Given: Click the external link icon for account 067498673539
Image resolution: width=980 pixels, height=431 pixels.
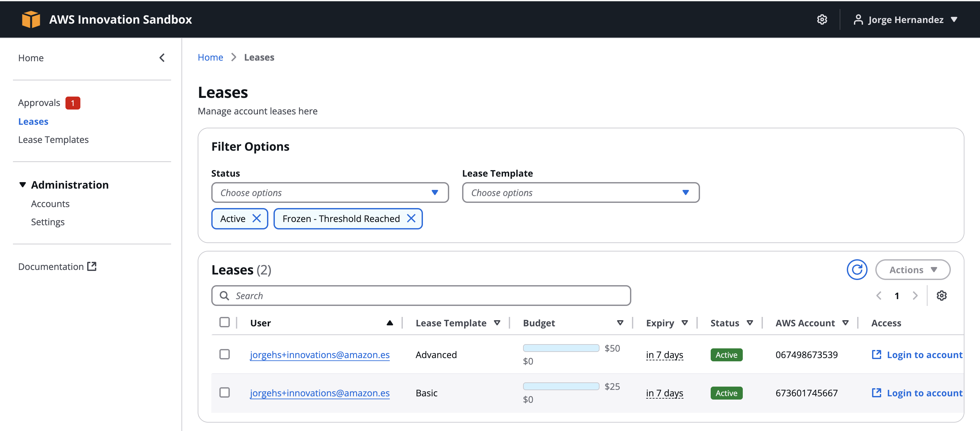Looking at the screenshot, I should point(876,355).
